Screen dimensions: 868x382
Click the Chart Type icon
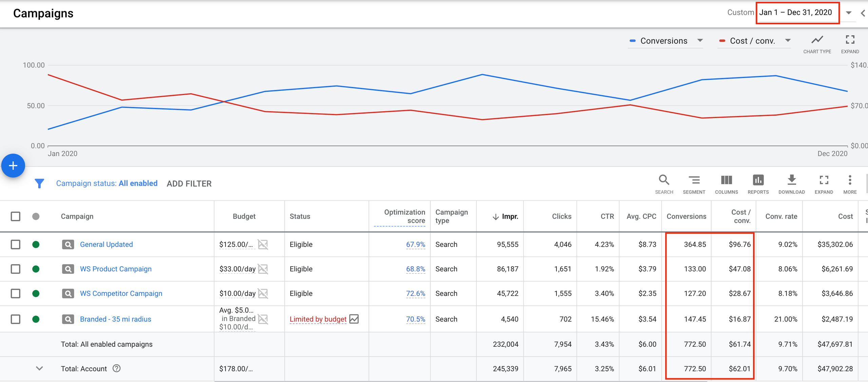(x=817, y=40)
